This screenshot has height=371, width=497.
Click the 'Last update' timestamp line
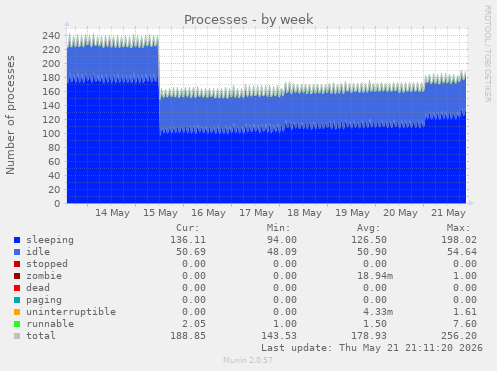coord(372,348)
